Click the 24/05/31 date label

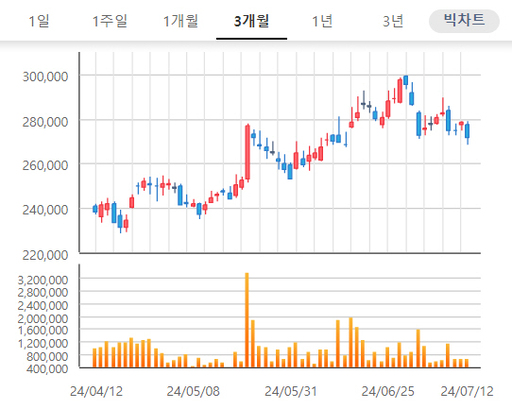tap(291, 391)
